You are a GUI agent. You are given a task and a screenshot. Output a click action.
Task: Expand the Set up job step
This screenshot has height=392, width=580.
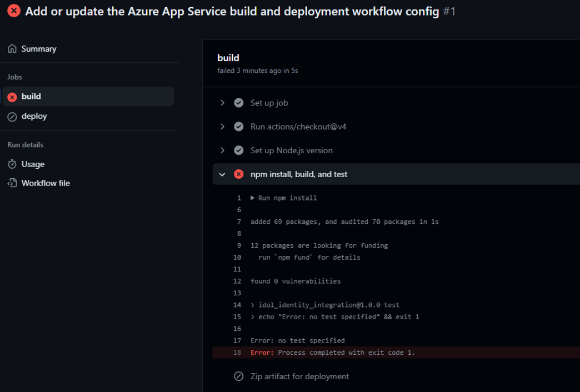[222, 103]
